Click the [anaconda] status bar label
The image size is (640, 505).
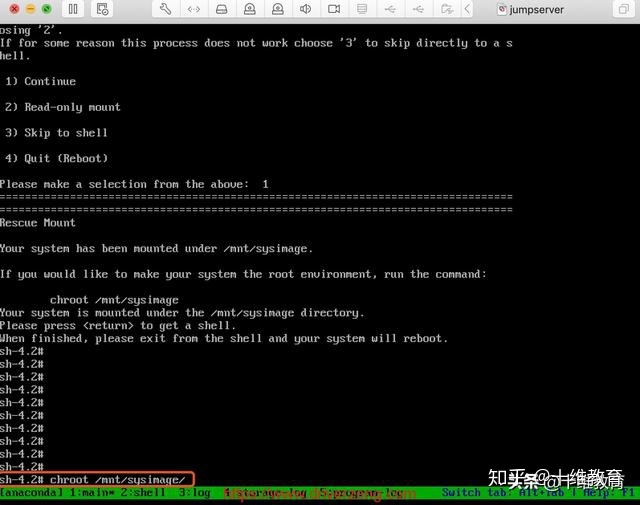click(32, 492)
